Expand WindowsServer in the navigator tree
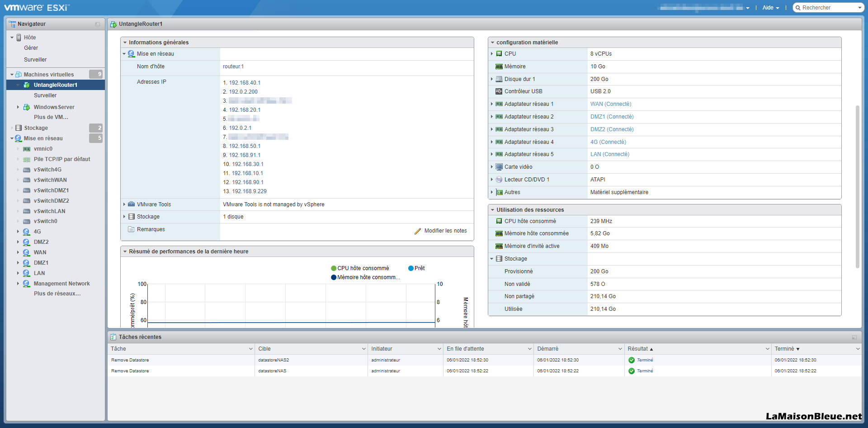 click(x=18, y=107)
